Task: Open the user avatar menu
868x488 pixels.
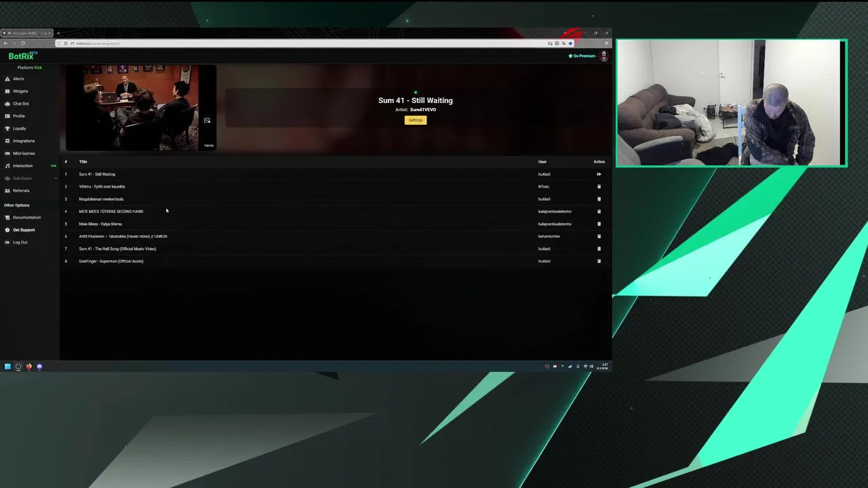Action: tap(604, 56)
